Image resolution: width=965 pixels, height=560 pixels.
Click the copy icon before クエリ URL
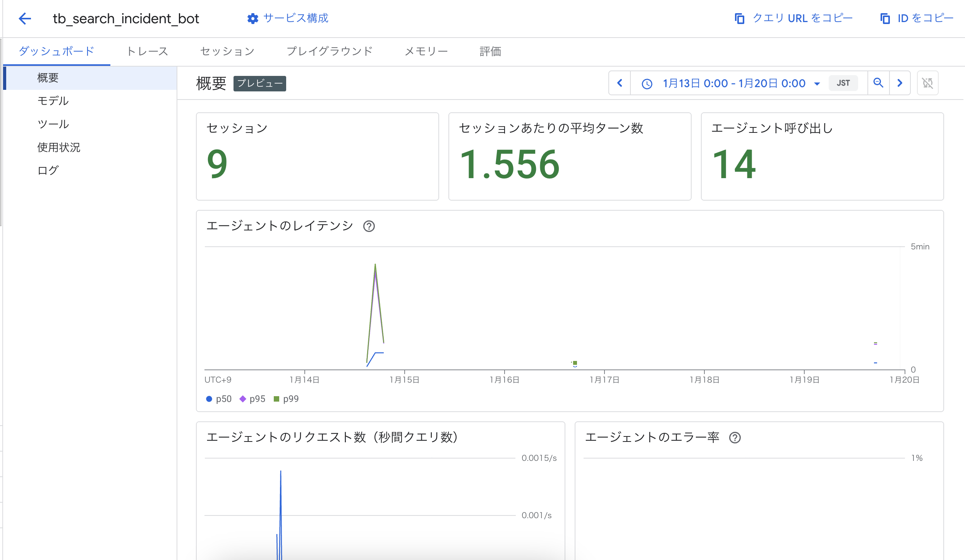[740, 18]
